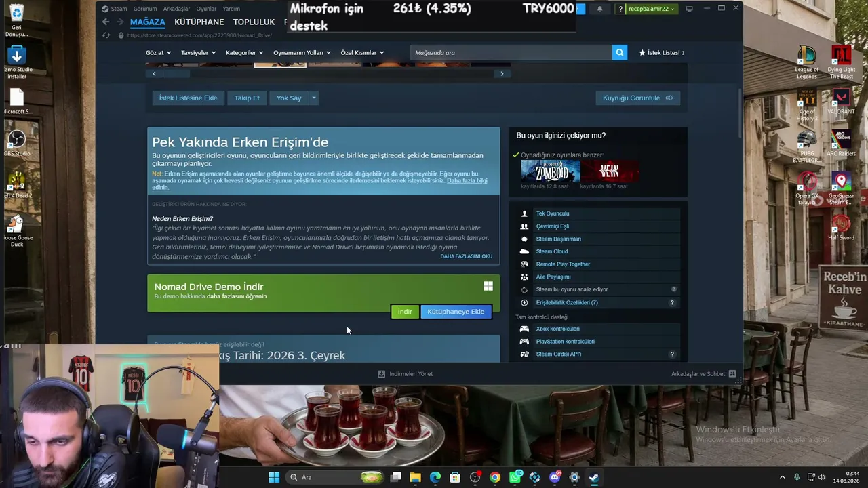This screenshot has width=868, height=488.
Task: Open the recepbalamir22 account dropdown
Action: point(652,9)
